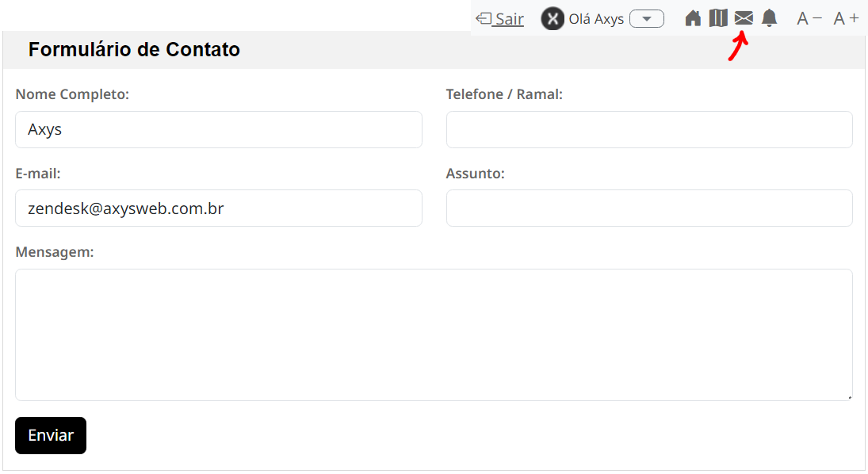Click the Assunto input field
868x474 pixels.
coord(649,208)
